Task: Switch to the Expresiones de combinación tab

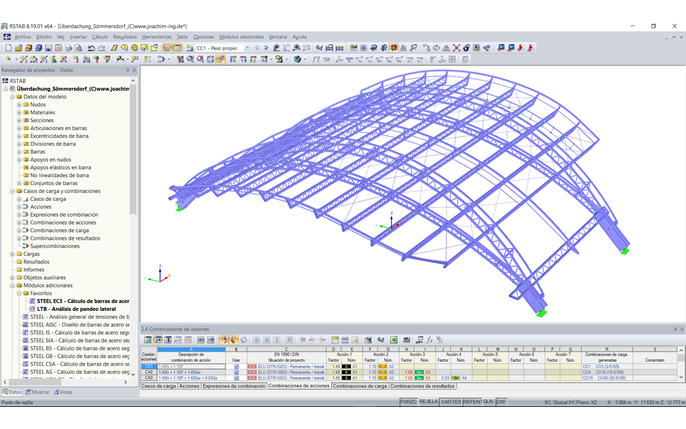Action: tap(234, 386)
